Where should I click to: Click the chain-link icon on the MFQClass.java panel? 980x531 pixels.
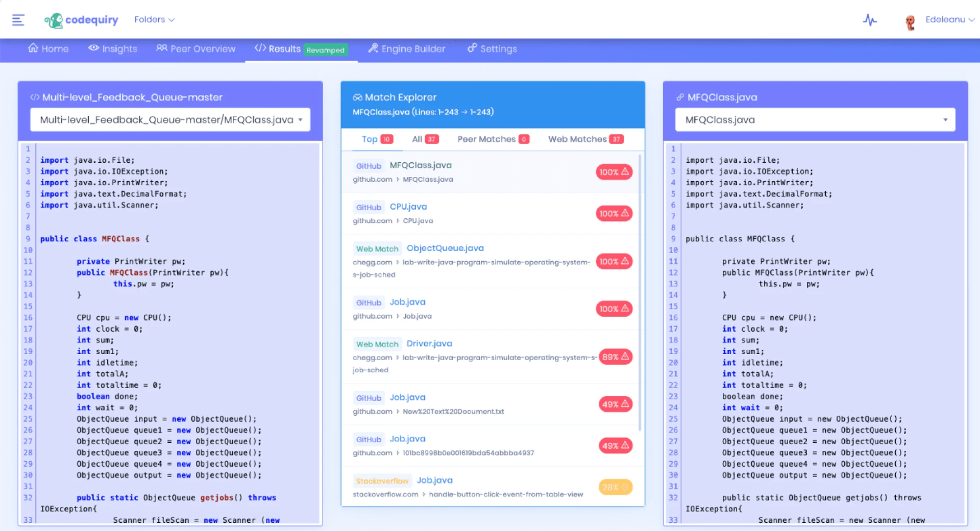[679, 97]
